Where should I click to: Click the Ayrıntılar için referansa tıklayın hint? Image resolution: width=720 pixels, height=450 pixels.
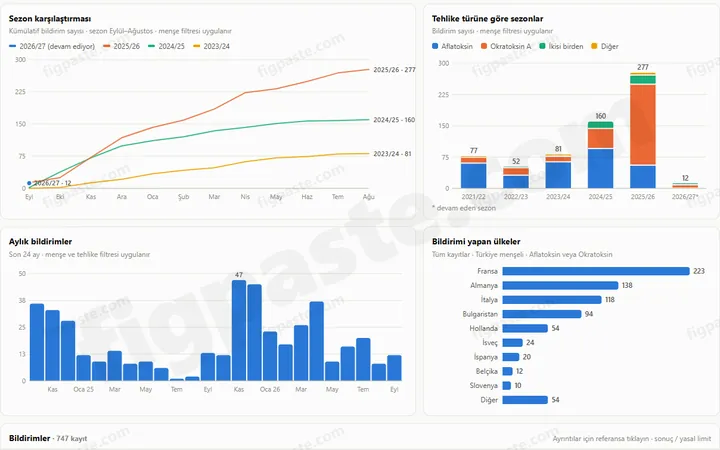point(632,439)
